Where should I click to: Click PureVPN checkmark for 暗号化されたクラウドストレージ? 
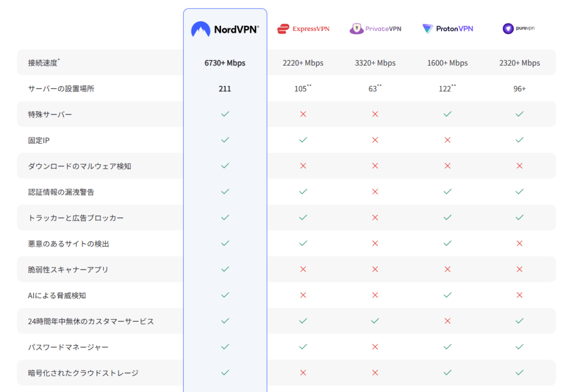(x=520, y=372)
